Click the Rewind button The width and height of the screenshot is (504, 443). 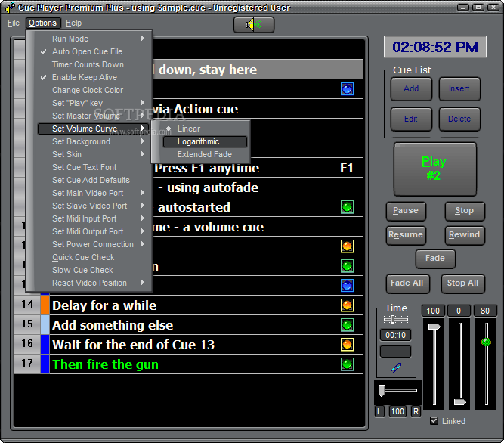tap(465, 235)
